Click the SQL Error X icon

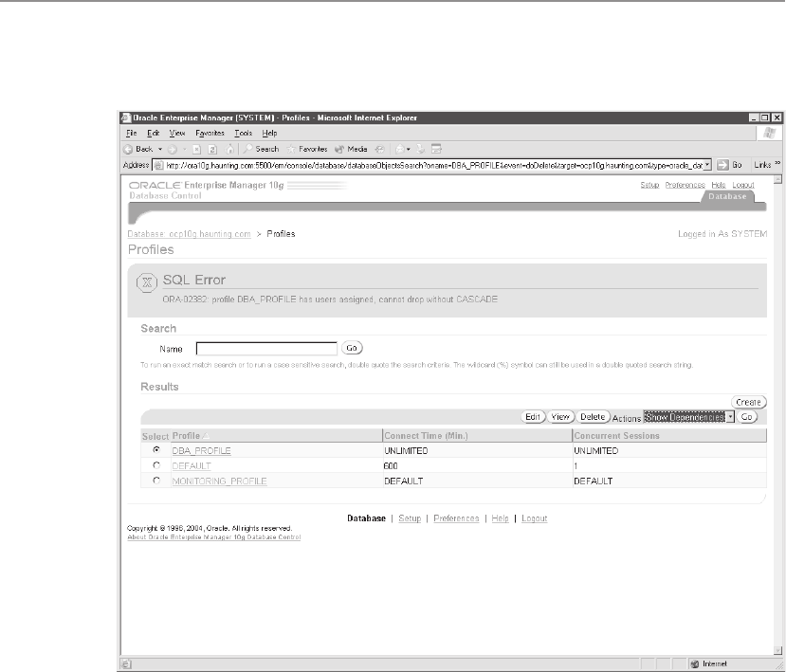click(147, 282)
